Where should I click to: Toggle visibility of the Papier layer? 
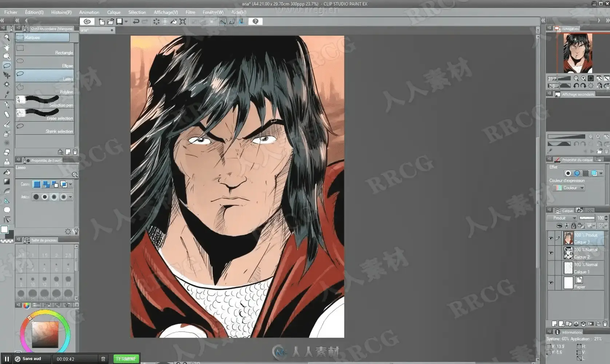(x=551, y=282)
